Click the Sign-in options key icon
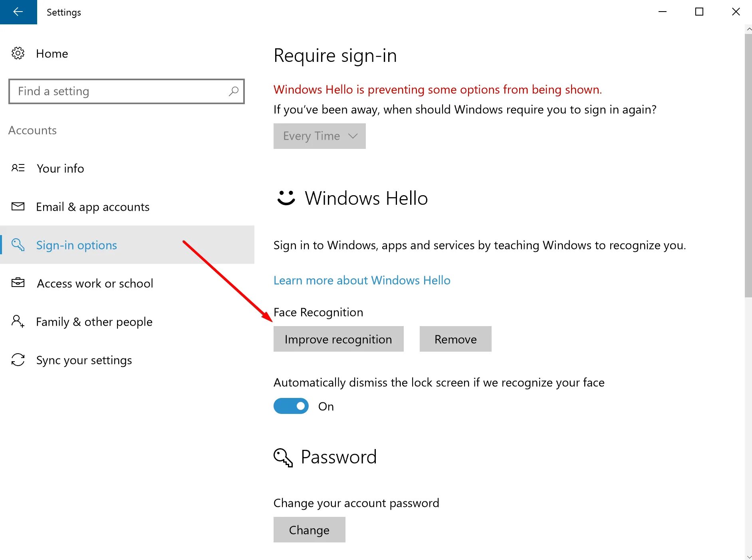Image resolution: width=752 pixels, height=560 pixels. (18, 245)
